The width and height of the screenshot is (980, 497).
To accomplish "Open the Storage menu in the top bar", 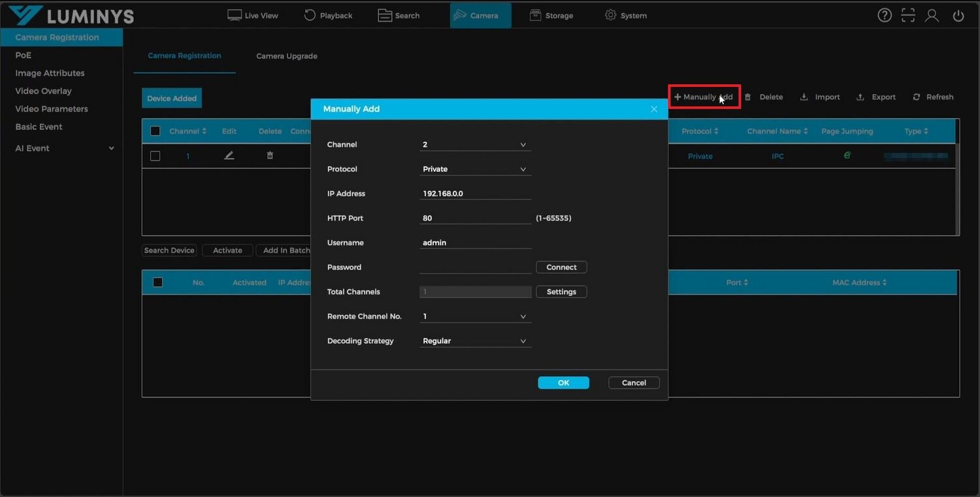I will (551, 14).
